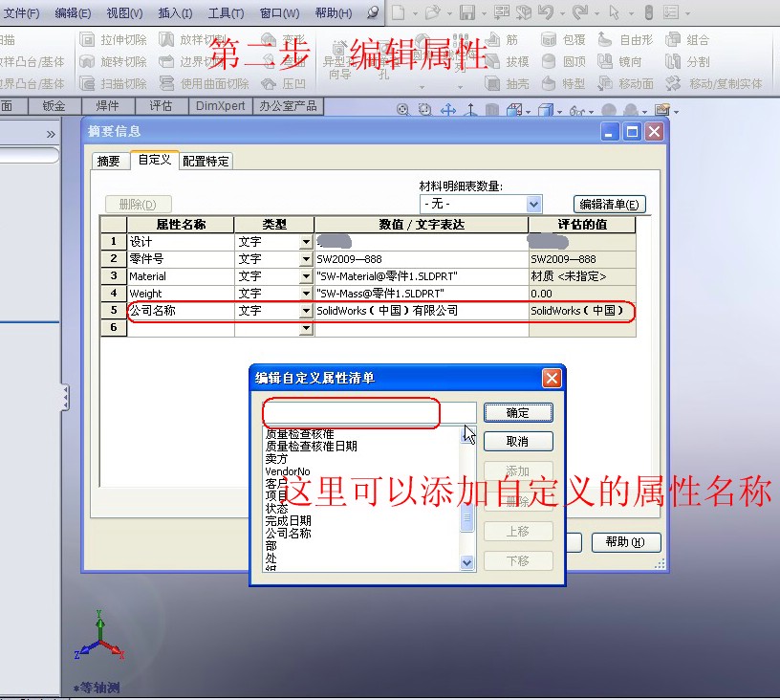
Task: Click the SW2009—888 value cell
Action: pyautogui.click(x=422, y=259)
